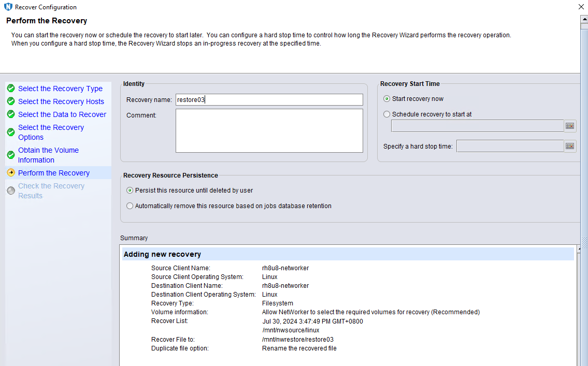Click green check icon beside Select the Recovery Hosts
This screenshot has width=588, height=366.
tap(11, 101)
